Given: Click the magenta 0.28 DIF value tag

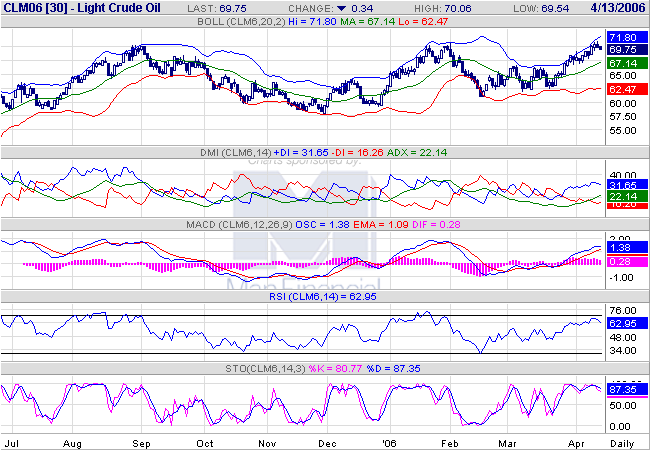Looking at the screenshot, I should [622, 261].
